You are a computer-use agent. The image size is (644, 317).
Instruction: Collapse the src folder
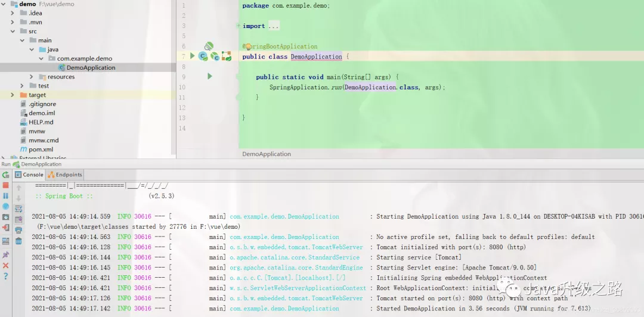pos(13,31)
